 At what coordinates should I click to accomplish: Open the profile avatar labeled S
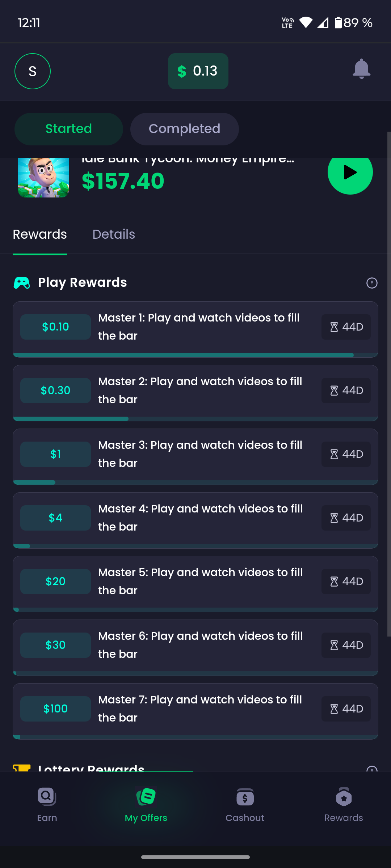tap(33, 71)
